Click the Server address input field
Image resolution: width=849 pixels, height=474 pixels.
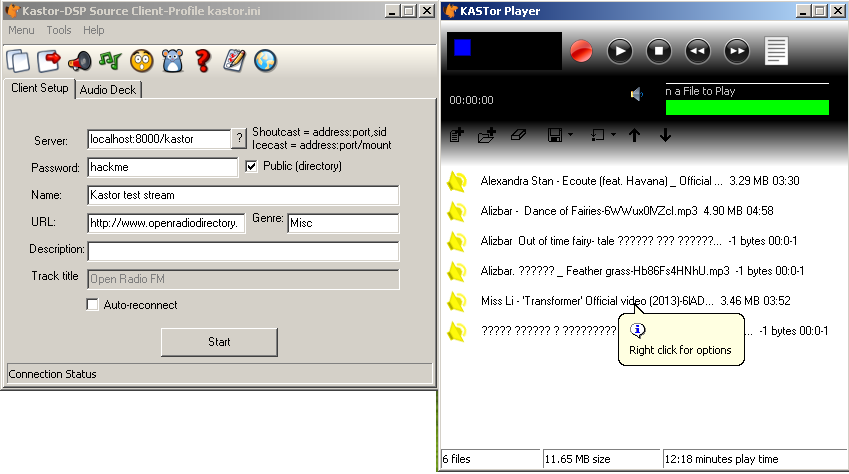pos(159,139)
